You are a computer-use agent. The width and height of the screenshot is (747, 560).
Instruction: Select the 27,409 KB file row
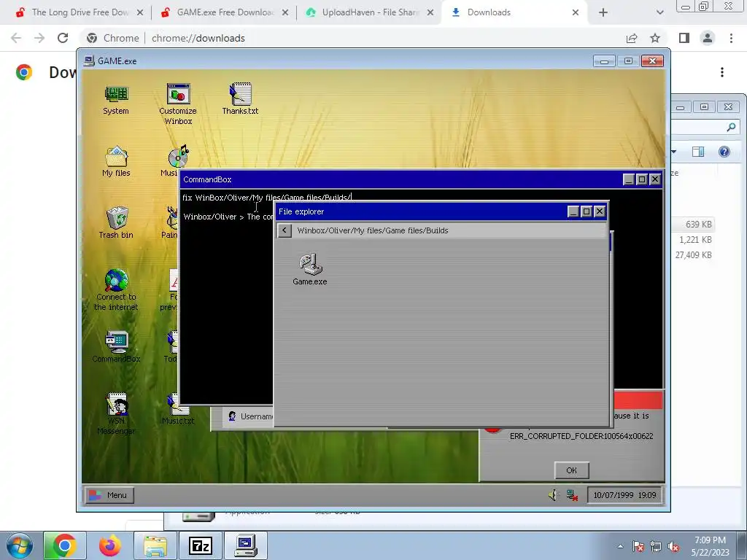(x=693, y=255)
